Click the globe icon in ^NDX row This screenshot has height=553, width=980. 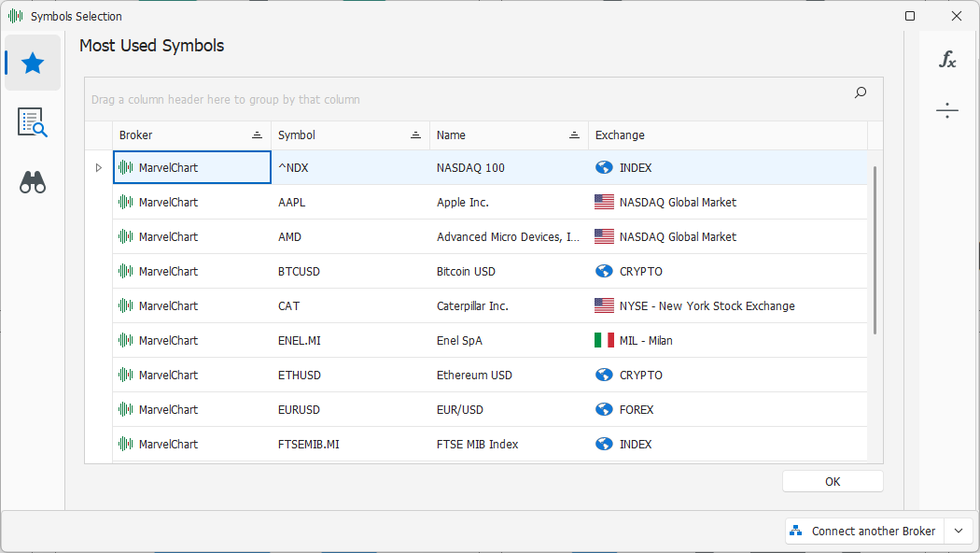point(604,167)
